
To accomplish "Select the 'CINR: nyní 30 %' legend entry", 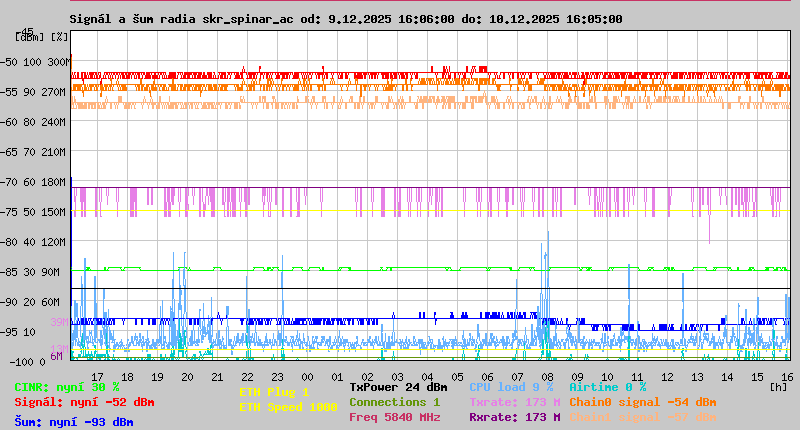I will pyautogui.click(x=67, y=387).
